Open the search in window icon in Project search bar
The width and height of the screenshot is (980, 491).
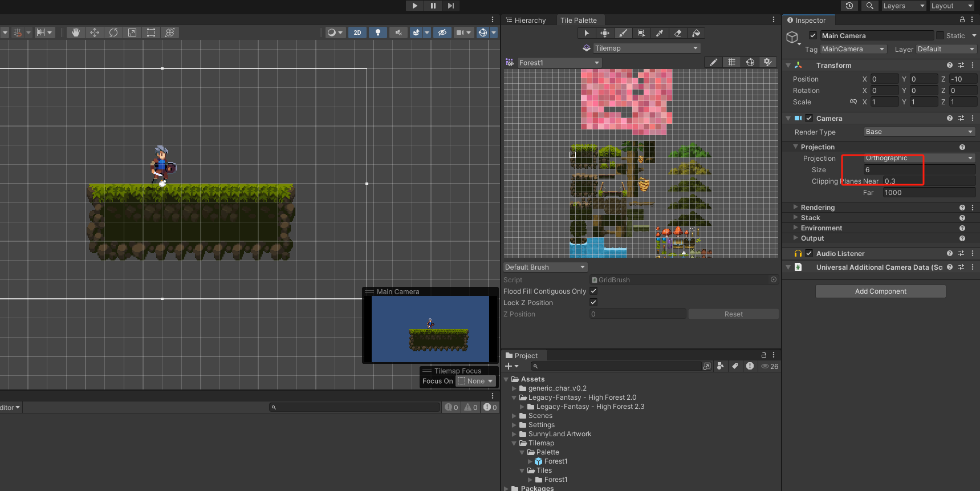point(707,366)
